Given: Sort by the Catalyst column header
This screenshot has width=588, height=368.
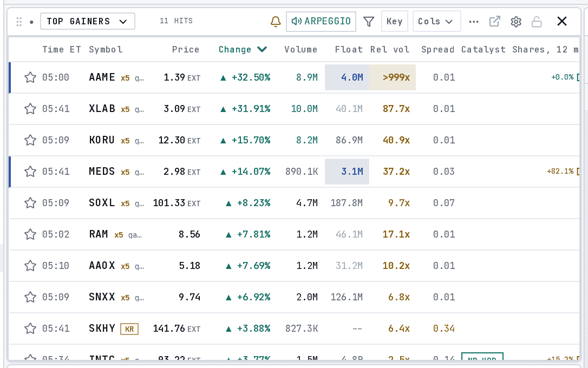Looking at the screenshot, I should point(484,49).
